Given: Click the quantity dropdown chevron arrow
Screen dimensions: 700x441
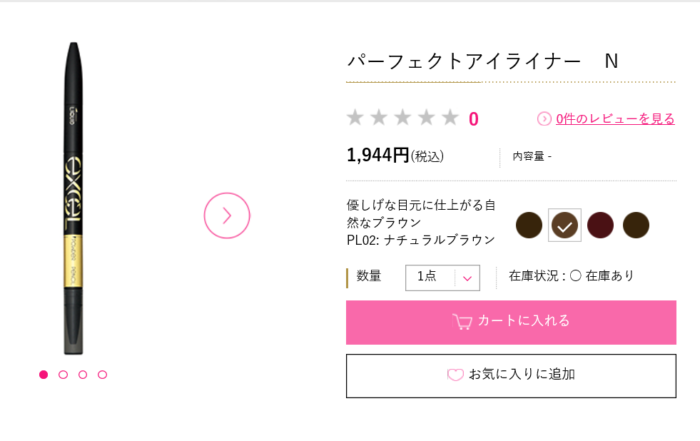Looking at the screenshot, I should click(467, 278).
